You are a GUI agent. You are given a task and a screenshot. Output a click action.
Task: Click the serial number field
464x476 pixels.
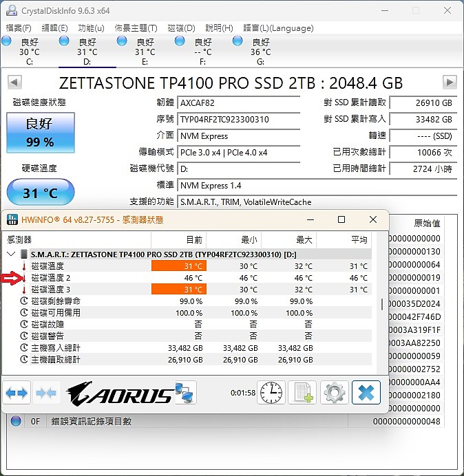(x=238, y=119)
